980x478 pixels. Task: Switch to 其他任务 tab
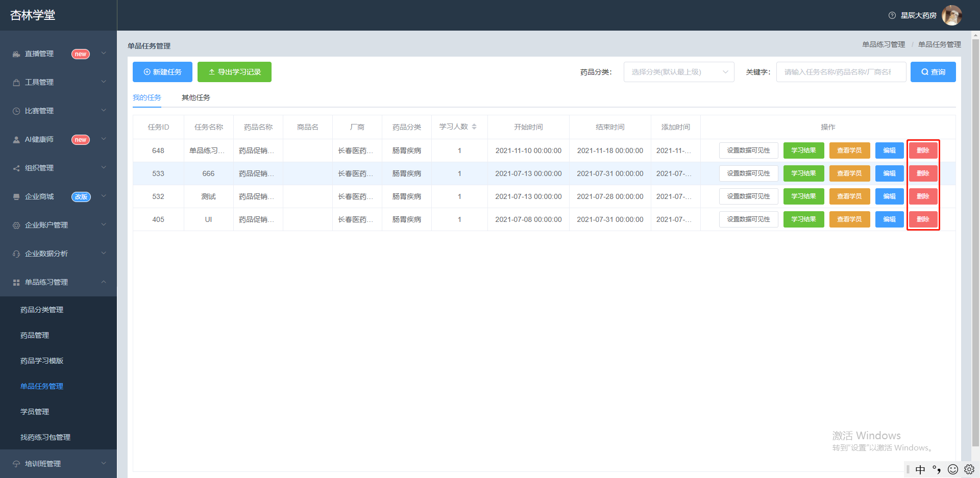click(x=196, y=97)
